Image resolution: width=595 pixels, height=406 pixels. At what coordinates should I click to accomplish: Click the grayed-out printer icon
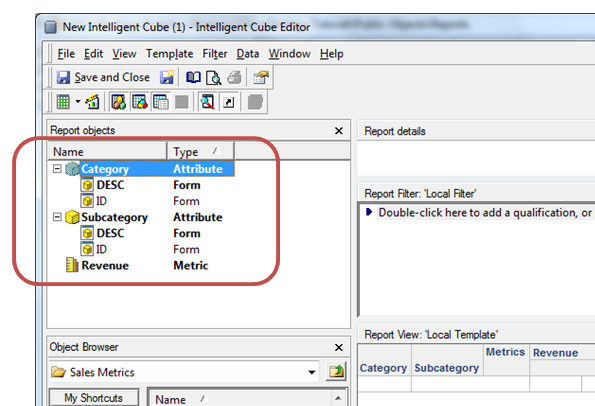coord(235,77)
